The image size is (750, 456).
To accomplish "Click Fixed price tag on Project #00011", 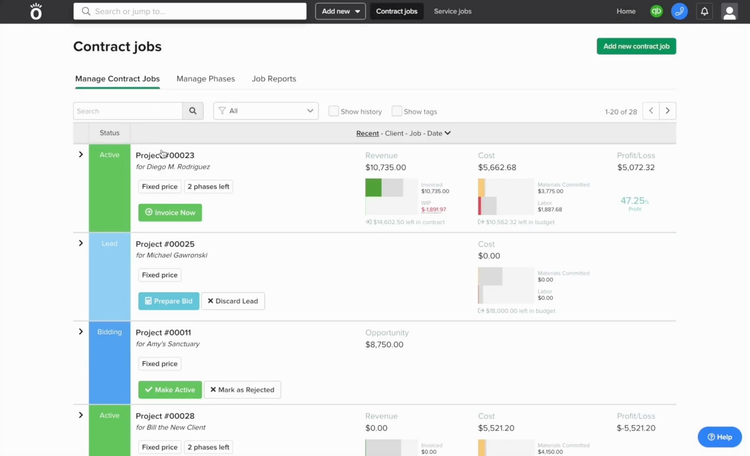I will (x=160, y=364).
